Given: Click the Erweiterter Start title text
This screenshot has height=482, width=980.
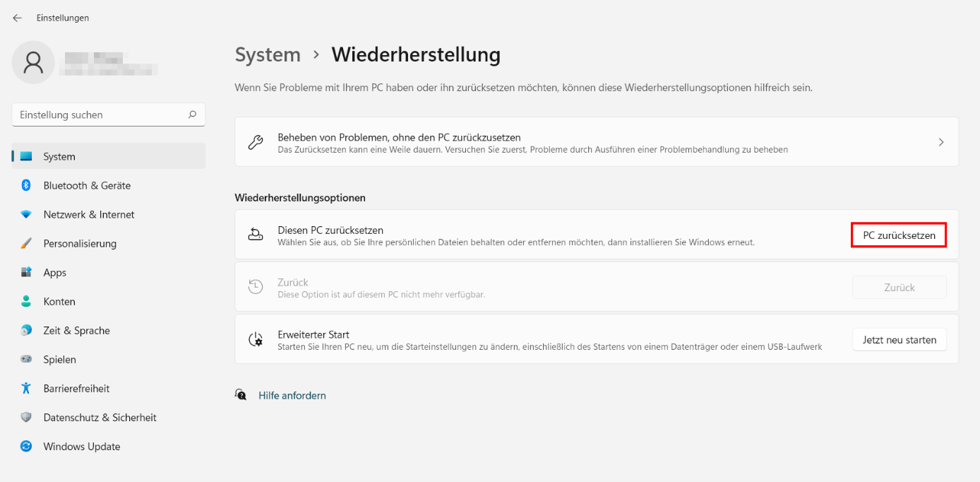Looking at the screenshot, I should [313, 334].
